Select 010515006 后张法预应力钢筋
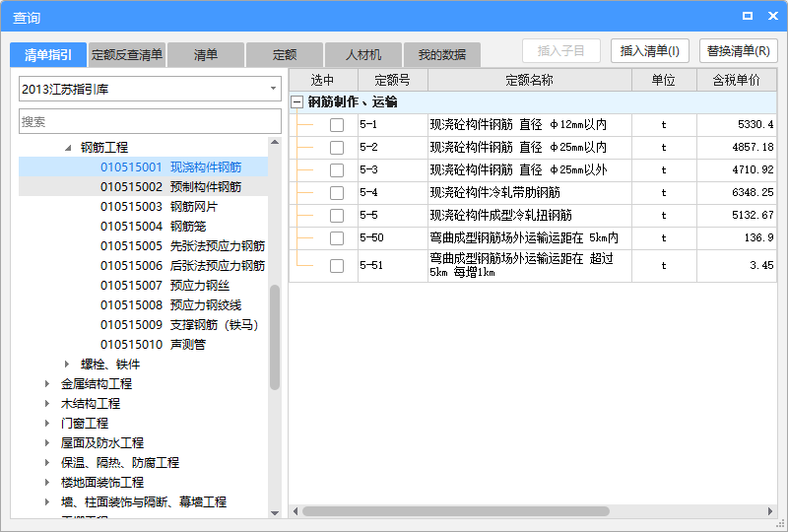788x532 pixels. click(143, 265)
